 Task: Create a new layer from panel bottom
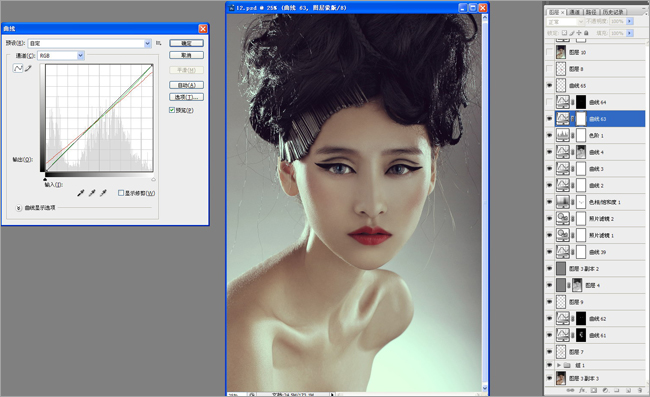point(628,390)
